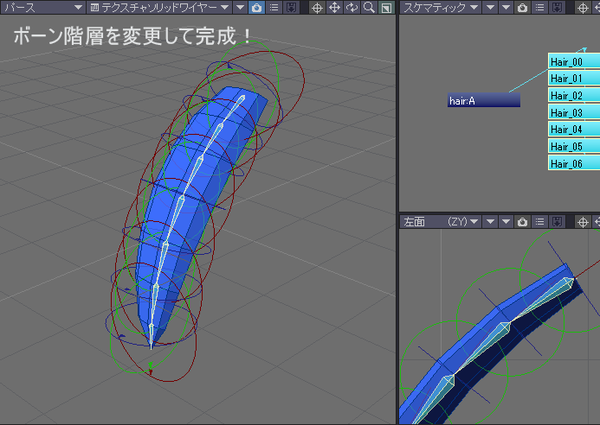Click the center crosshair icon in the left-view (ZY) viewport

pyautogui.click(x=583, y=222)
